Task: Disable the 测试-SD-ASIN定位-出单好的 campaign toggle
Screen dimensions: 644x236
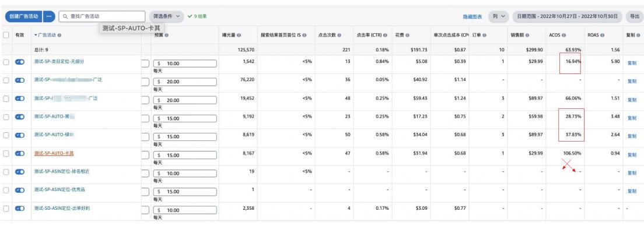Action: (x=20, y=208)
